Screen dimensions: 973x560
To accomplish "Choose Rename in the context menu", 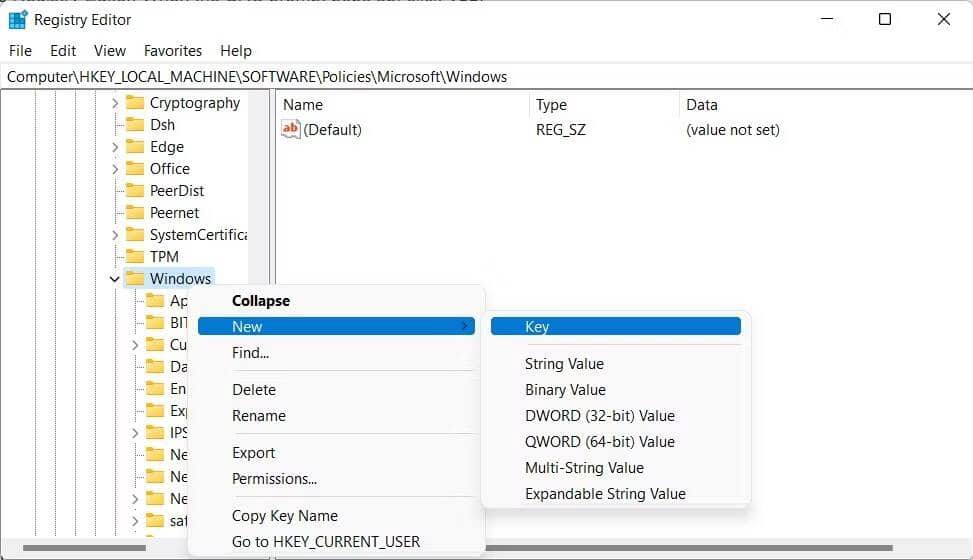I will (336, 416).
